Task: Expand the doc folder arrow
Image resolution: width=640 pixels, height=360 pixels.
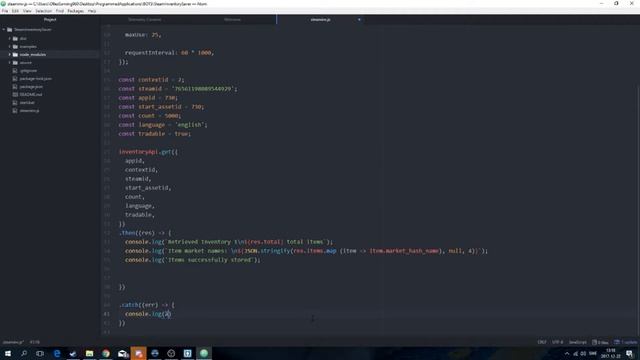Action: (9, 38)
